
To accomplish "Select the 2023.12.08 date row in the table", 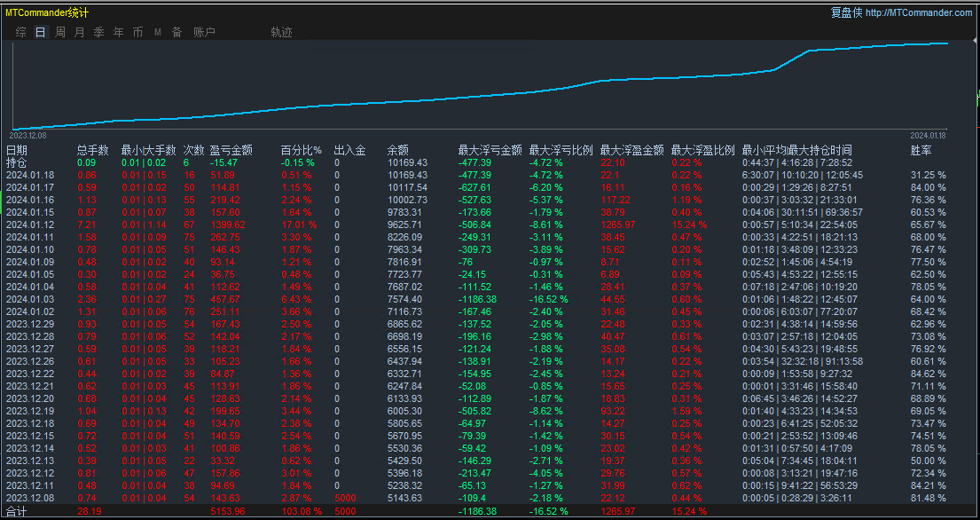I will (x=30, y=498).
